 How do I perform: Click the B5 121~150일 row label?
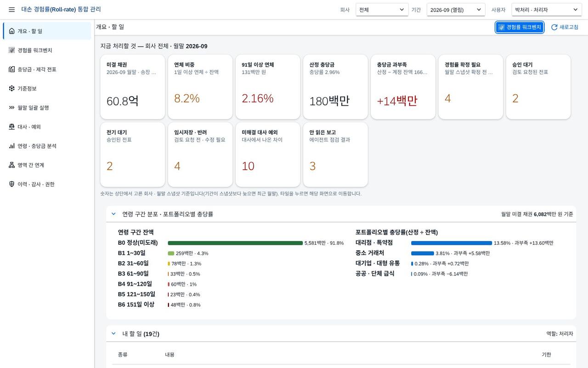click(x=136, y=294)
